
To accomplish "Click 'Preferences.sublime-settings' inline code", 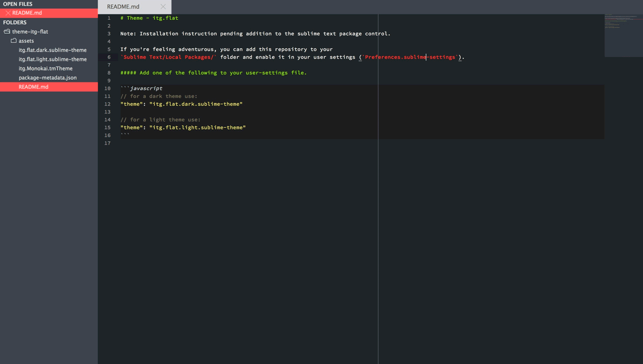I will [410, 57].
